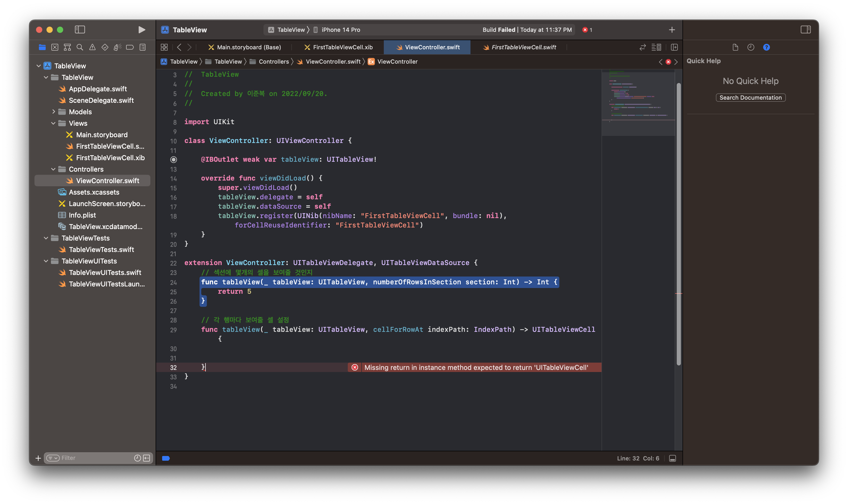
Task: Click the Search Documentation button
Action: [750, 98]
